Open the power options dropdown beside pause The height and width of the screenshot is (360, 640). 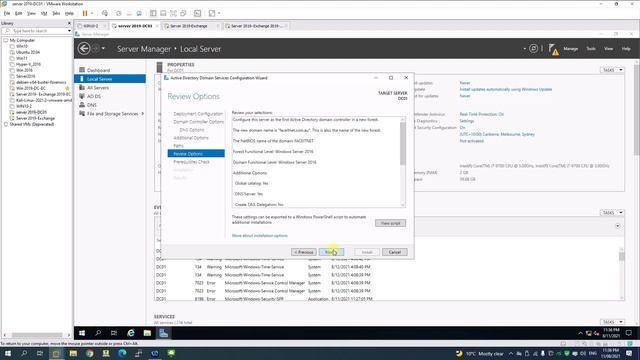pos(92,13)
